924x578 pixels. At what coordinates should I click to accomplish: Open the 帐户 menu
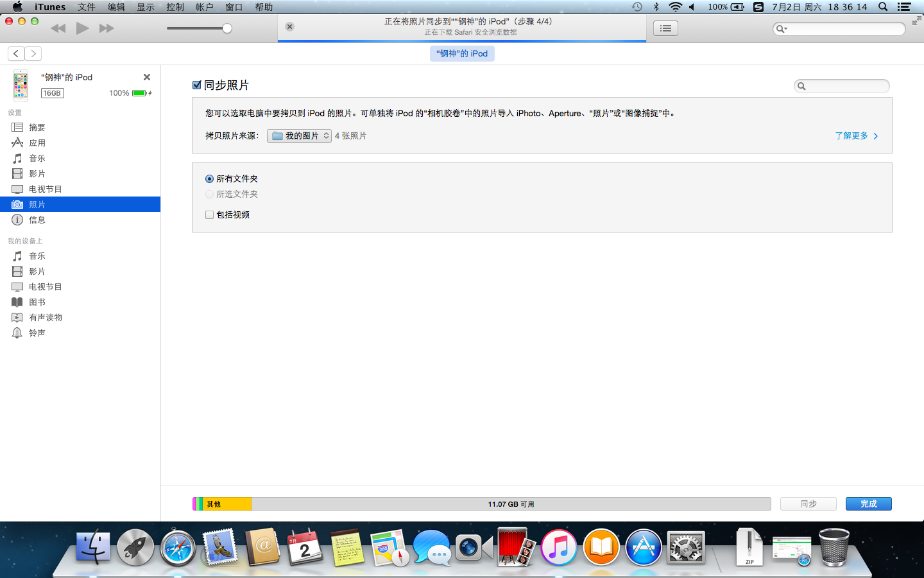[205, 7]
